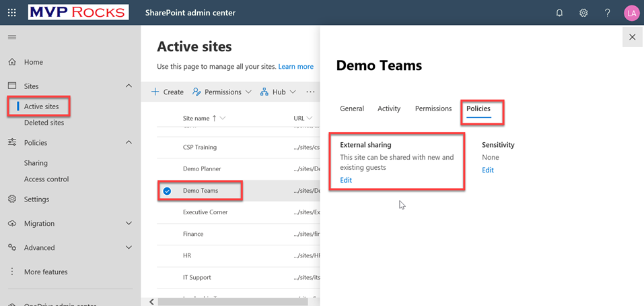Click the Learn more link
The width and height of the screenshot is (644, 306).
(295, 66)
